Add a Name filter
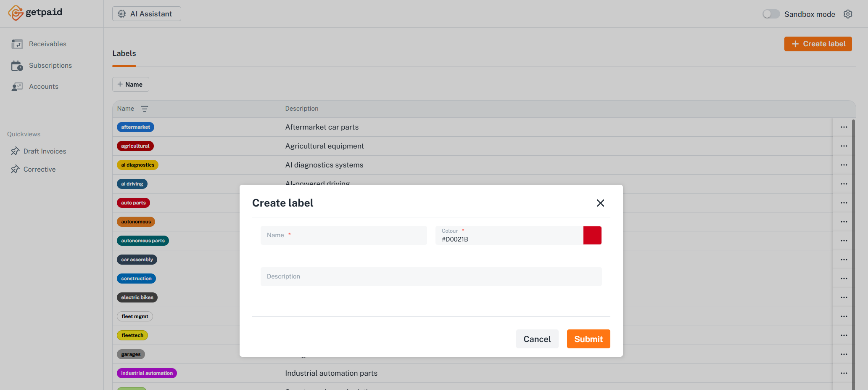 tap(130, 85)
